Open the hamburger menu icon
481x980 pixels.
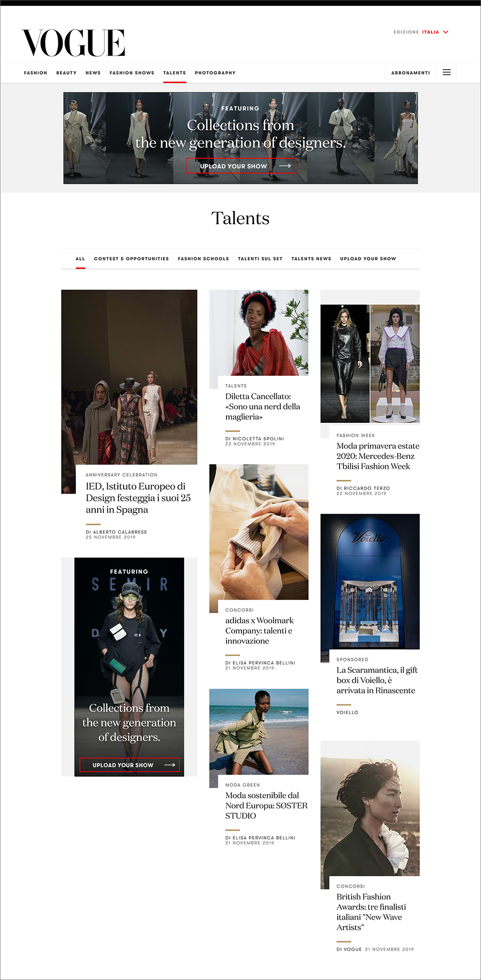(446, 73)
